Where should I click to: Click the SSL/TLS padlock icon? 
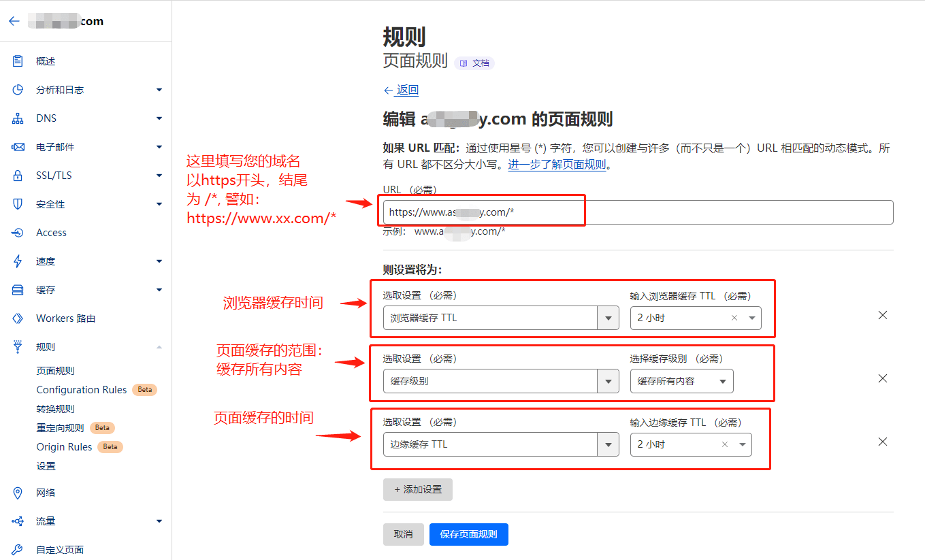pos(18,176)
